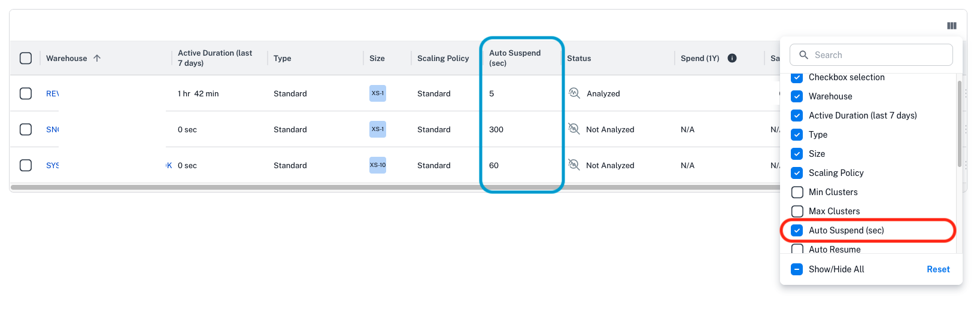The image size is (980, 310).
Task: Click the Spend (1Y) info icon
Action: pos(732,58)
